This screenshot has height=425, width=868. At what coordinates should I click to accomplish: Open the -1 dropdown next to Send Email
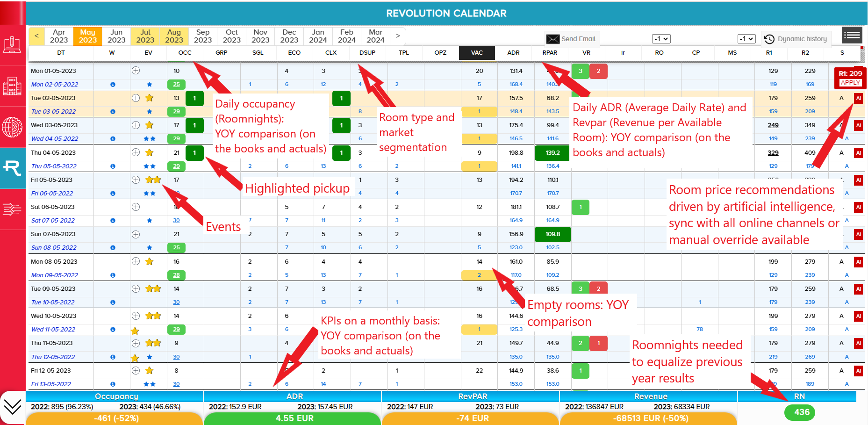pyautogui.click(x=661, y=39)
